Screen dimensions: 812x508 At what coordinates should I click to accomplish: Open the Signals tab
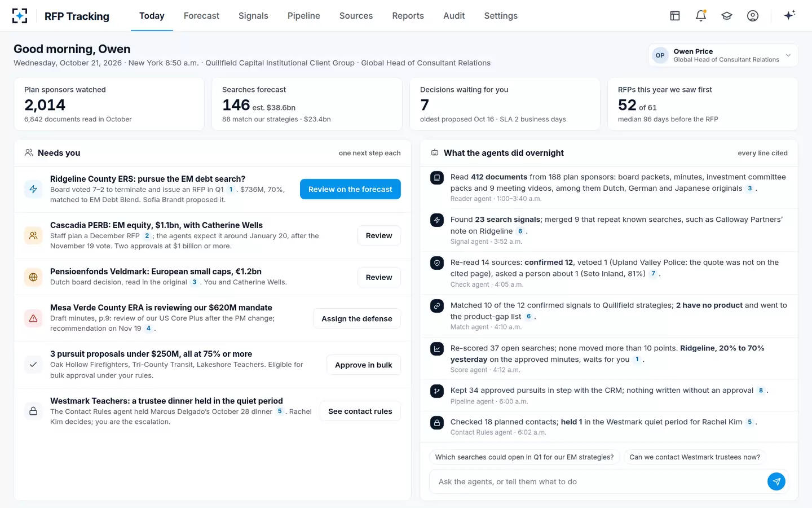point(253,16)
